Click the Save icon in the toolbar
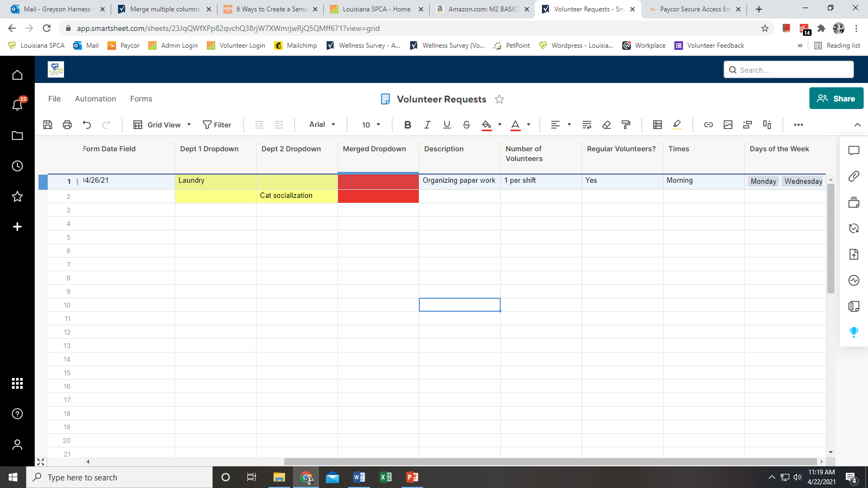 tap(48, 125)
